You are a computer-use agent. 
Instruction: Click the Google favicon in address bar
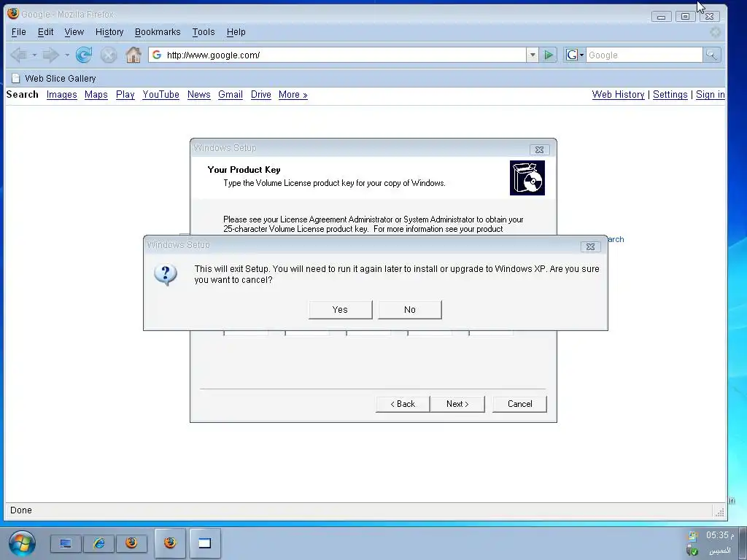156,55
